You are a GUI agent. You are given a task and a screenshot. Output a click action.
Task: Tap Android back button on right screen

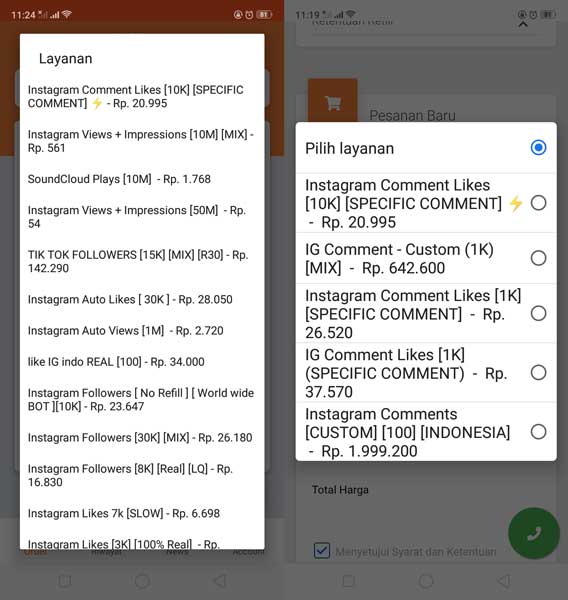[504, 581]
